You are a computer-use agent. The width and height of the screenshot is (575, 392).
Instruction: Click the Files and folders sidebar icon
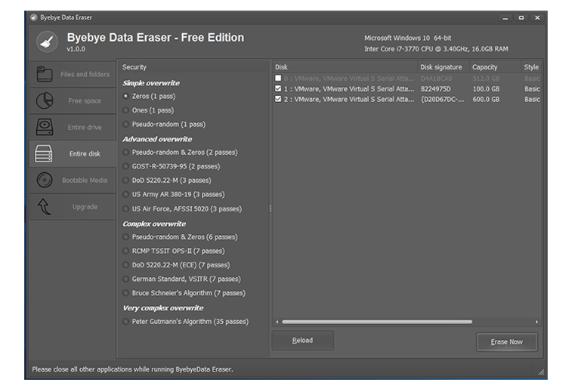coord(45,74)
